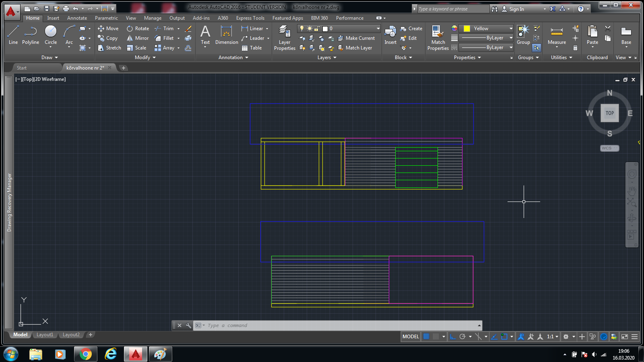
Task: Open Layer Properties manager
Action: pos(285,38)
